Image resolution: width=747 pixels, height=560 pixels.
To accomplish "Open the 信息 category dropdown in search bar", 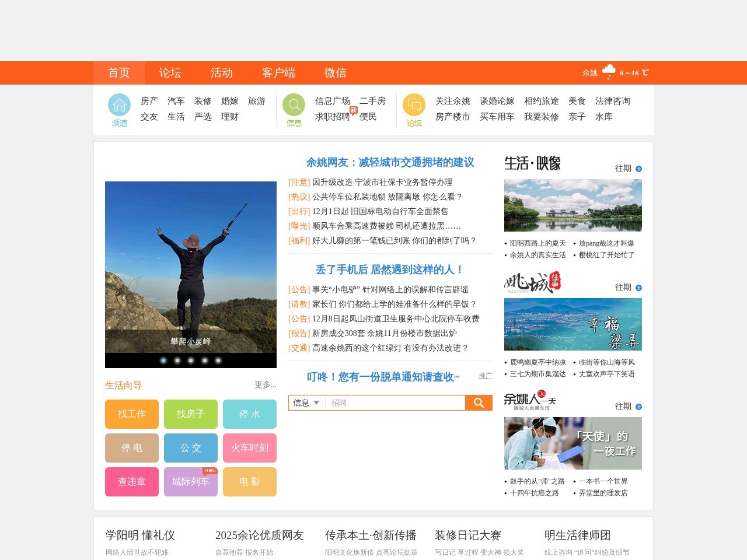I will [x=305, y=402].
